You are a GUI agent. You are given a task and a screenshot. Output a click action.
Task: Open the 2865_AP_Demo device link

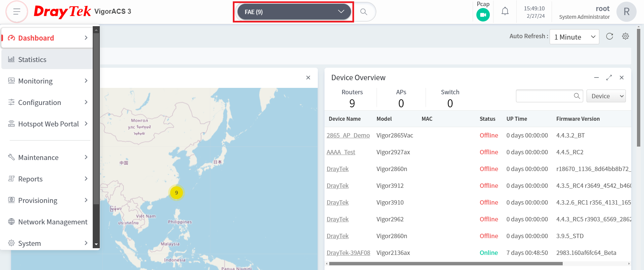click(348, 135)
